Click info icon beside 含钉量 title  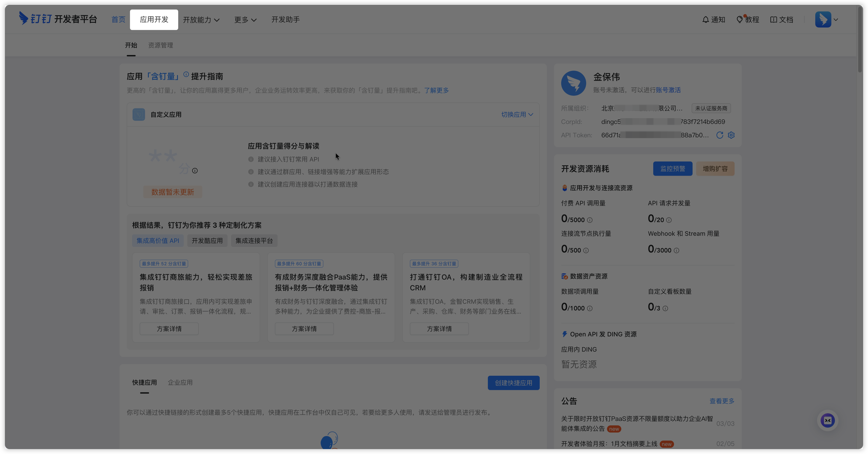point(186,74)
